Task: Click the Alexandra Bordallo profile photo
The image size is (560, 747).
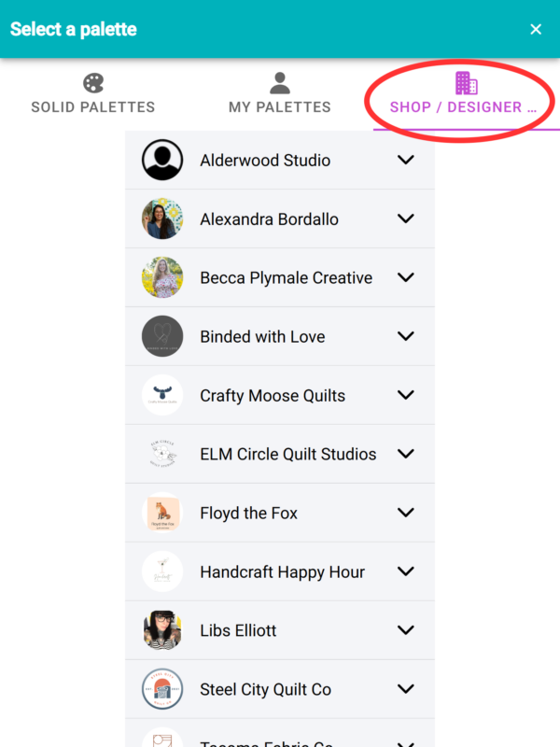Action: 162,218
